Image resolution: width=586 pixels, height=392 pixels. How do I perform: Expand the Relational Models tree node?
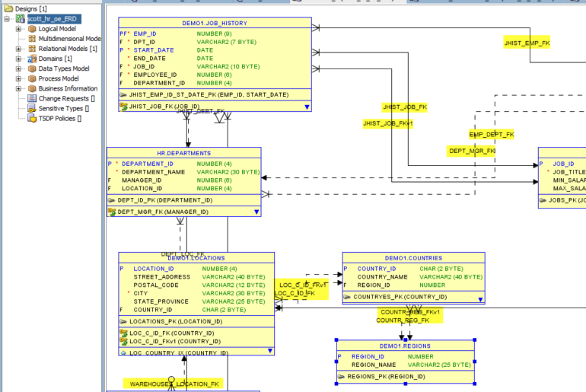click(19, 49)
